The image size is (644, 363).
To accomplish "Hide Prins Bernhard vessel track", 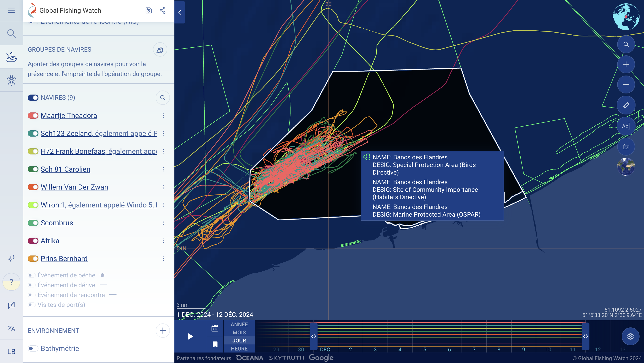I will (33, 259).
